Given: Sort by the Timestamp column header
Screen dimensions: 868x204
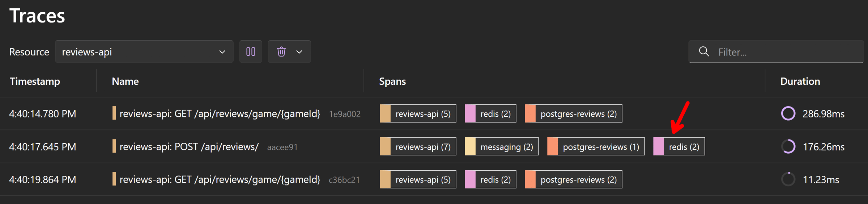Looking at the screenshot, I should (x=35, y=81).
